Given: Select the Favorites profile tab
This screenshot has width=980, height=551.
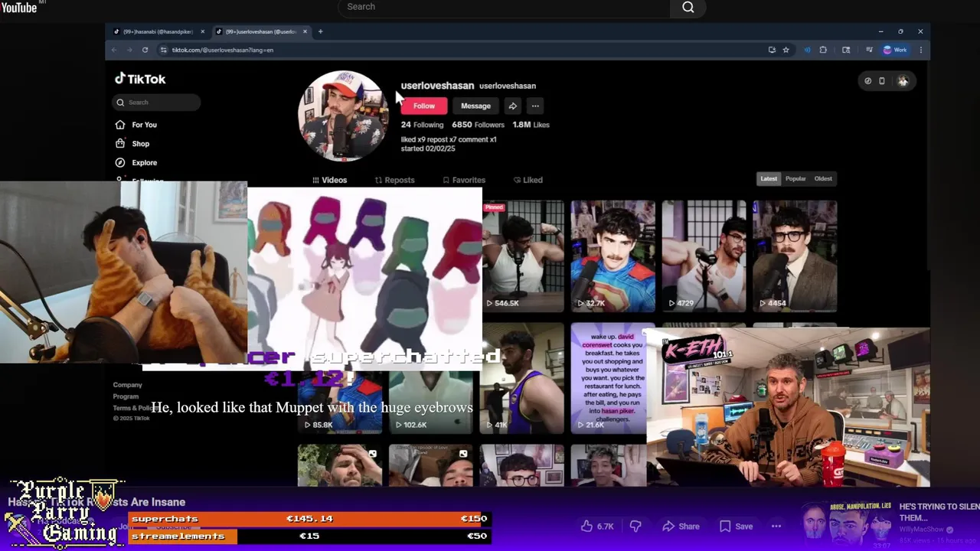Looking at the screenshot, I should pos(463,180).
